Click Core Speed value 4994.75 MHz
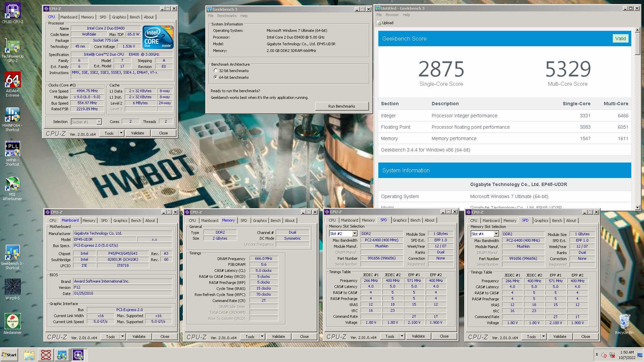 (87, 91)
